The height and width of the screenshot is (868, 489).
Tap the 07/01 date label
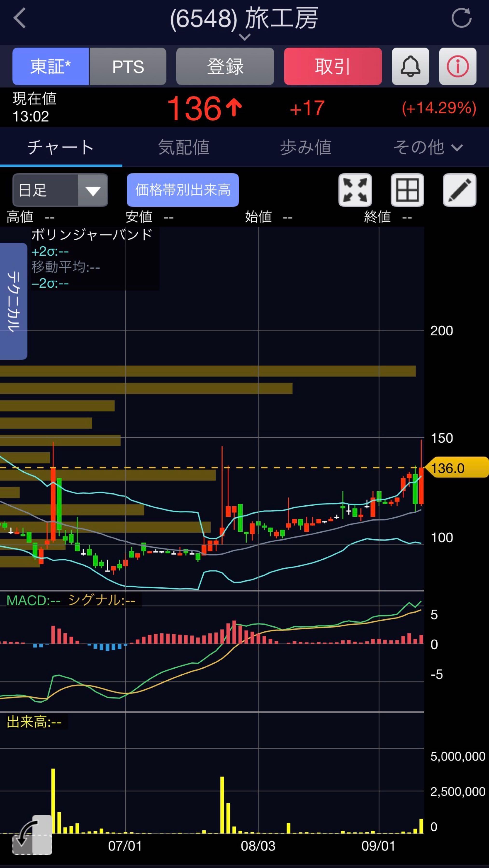coord(125,846)
